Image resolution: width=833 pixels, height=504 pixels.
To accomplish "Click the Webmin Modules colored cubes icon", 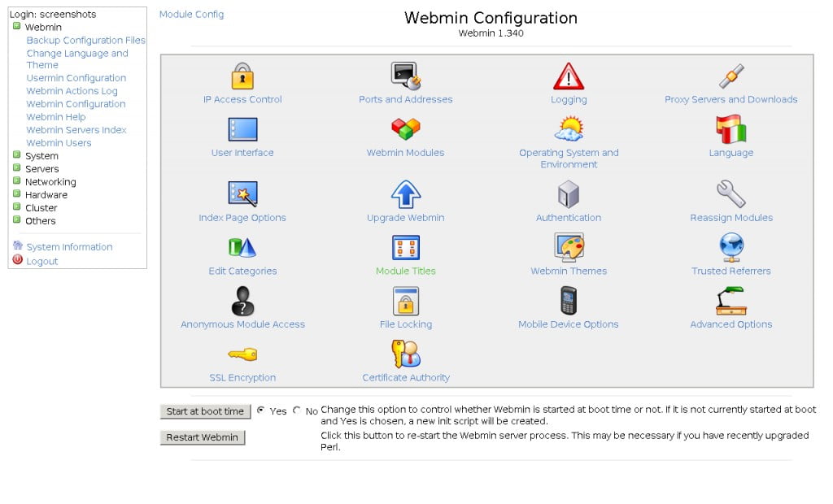I will coord(405,129).
